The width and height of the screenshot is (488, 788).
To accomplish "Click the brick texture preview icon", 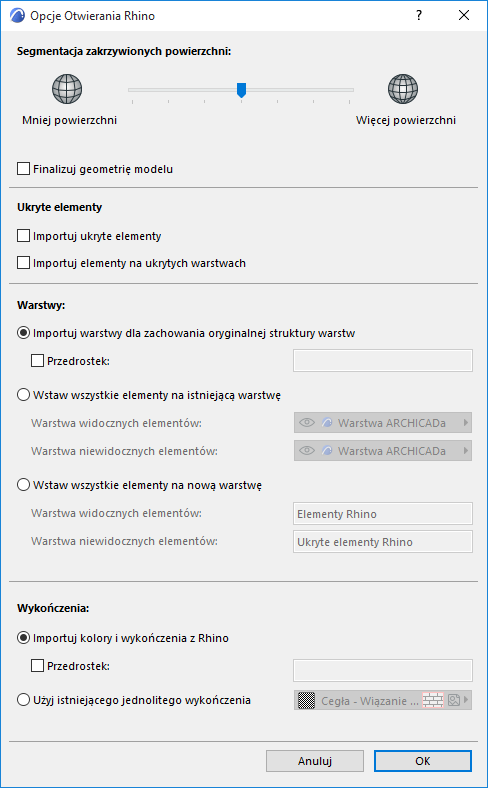I will (433, 700).
